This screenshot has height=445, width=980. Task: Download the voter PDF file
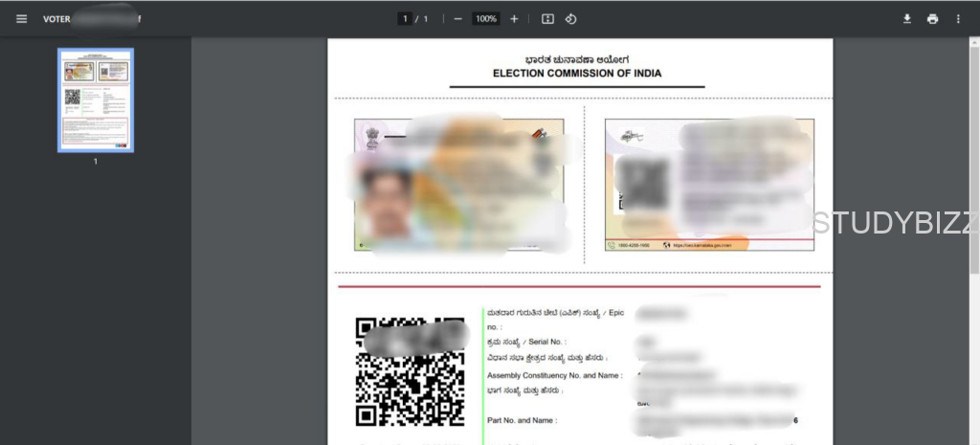tap(906, 19)
